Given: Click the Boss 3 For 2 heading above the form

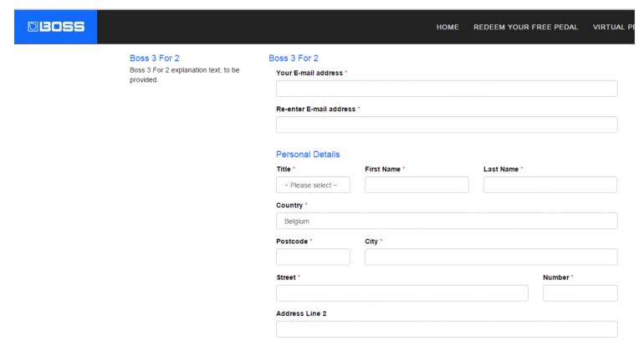Looking at the screenshot, I should (294, 59).
